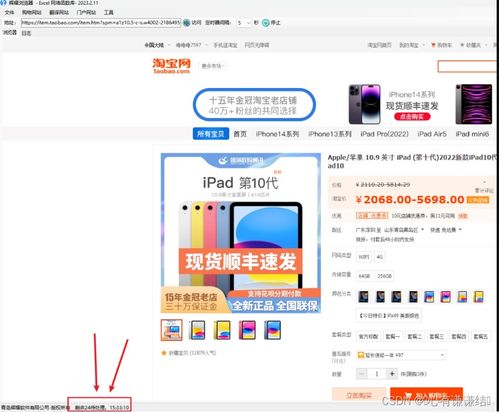
Task: Open the 手机逛淘宝 link
Action: (x=225, y=45)
